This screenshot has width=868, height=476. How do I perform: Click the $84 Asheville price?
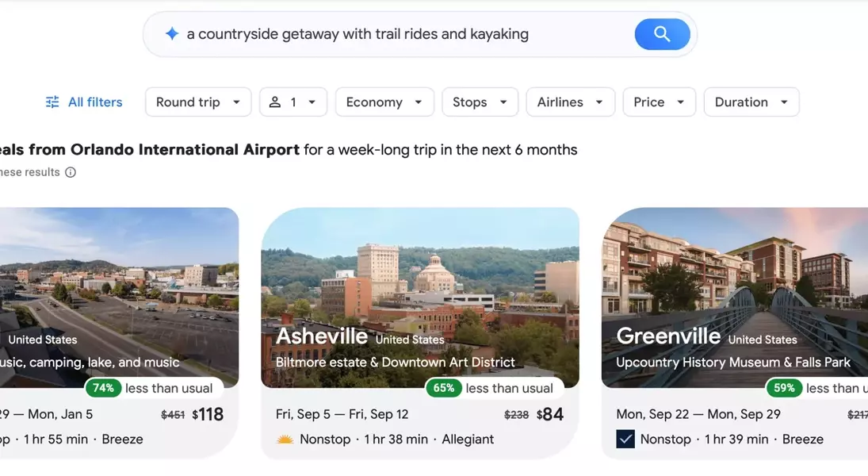(x=549, y=414)
